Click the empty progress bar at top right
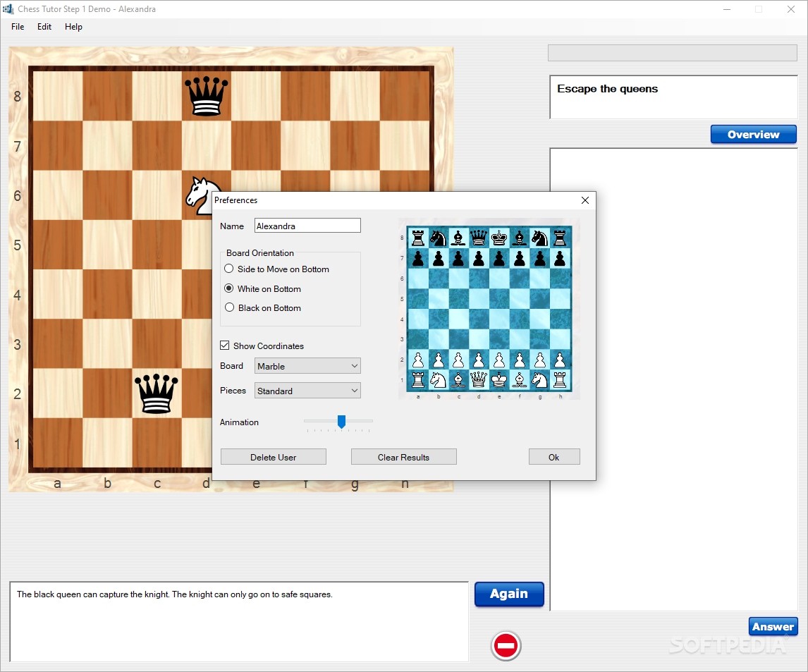This screenshot has height=672, width=808. (x=673, y=53)
